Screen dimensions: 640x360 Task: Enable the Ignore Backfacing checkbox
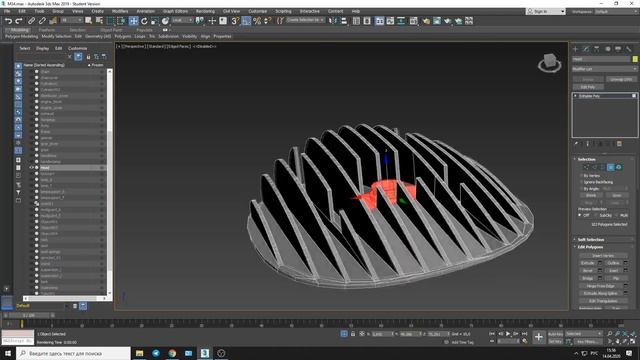click(581, 182)
